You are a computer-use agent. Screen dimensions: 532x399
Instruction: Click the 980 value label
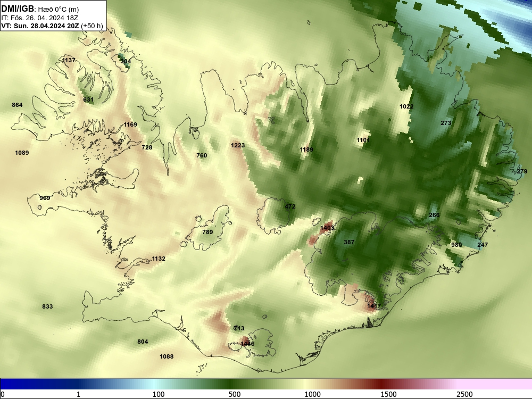(x=456, y=245)
